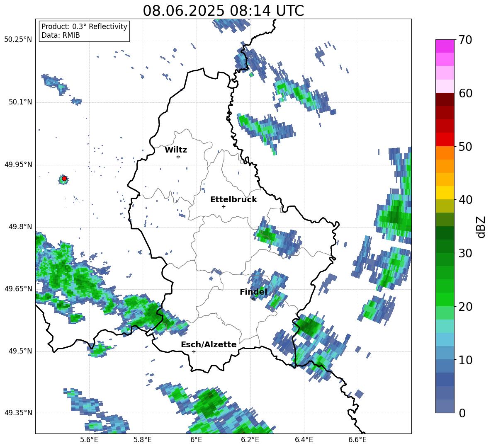Click the 50.1°N latitude label
The width and height of the screenshot is (491, 448).
(20, 102)
